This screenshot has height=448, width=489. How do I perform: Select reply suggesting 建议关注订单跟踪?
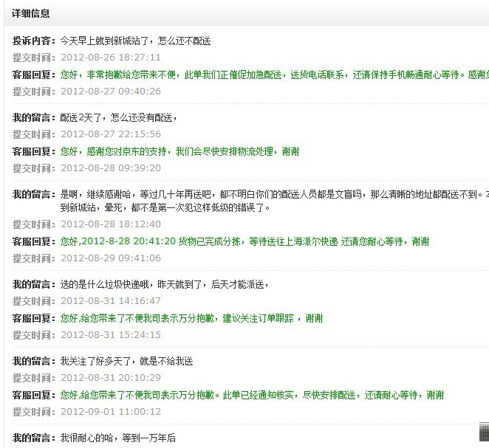(x=191, y=318)
